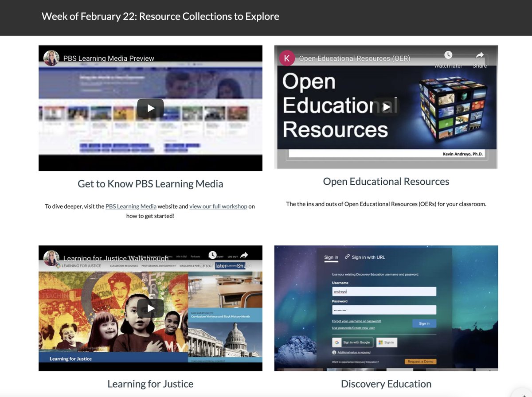
Task: Click the Share arrow on the OER video
Action: coord(480,54)
